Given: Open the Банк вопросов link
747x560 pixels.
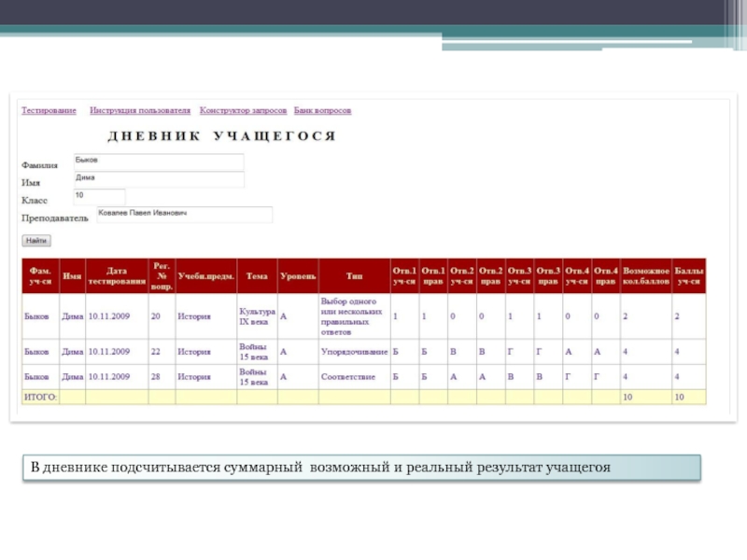Looking at the screenshot, I should tap(323, 110).
